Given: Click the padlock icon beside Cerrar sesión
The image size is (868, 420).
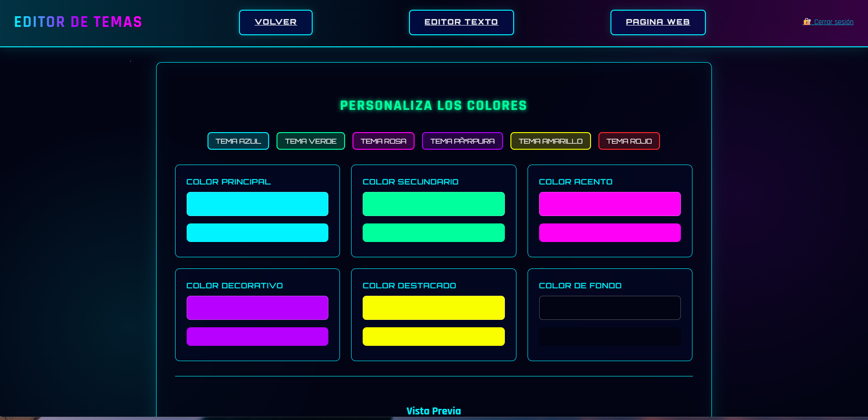Looking at the screenshot, I should tap(807, 21).
